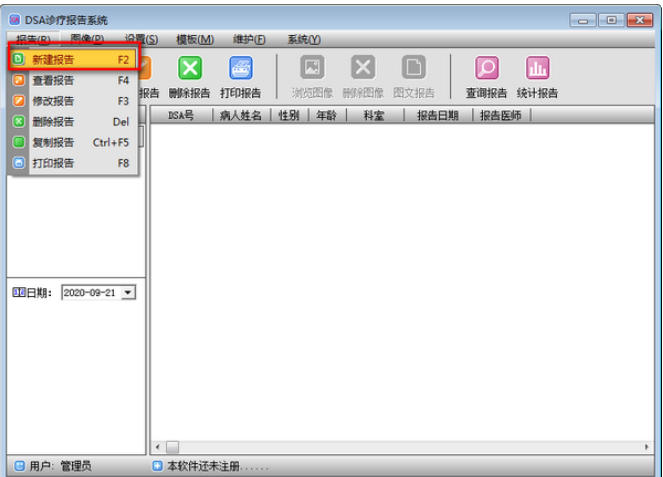
Task: Sort by the 科室 column header
Action: click(x=375, y=115)
